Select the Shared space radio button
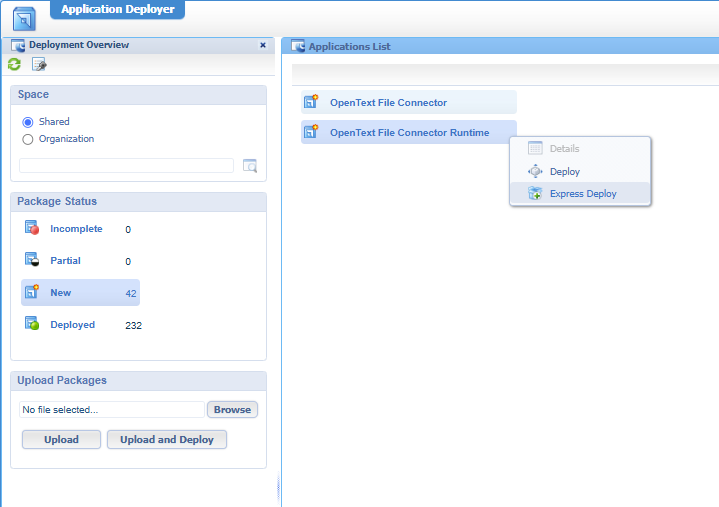 click(28, 122)
